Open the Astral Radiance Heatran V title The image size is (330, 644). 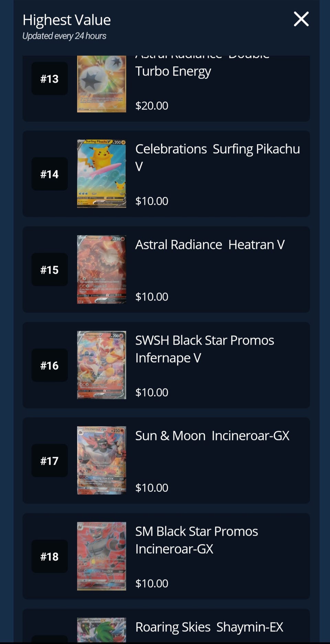coord(210,245)
